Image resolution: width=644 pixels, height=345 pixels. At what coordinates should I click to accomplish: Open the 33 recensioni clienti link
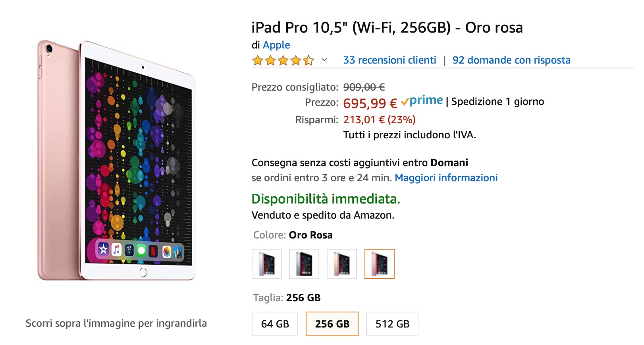click(390, 60)
